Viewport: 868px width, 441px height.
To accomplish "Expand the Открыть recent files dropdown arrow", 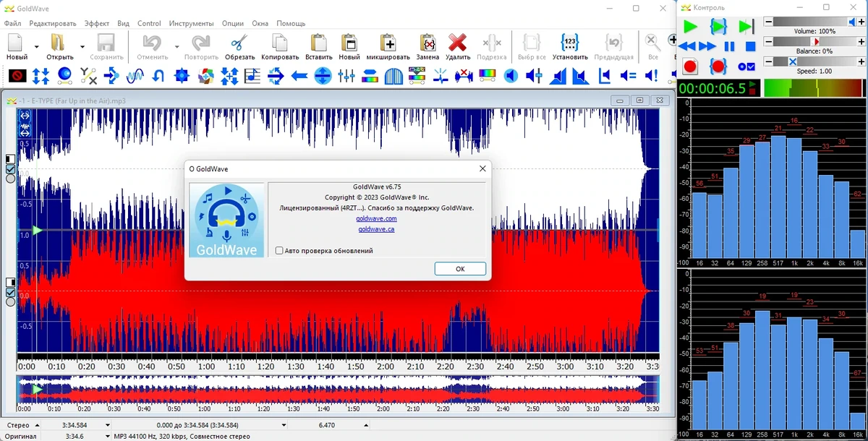I will [x=82, y=46].
